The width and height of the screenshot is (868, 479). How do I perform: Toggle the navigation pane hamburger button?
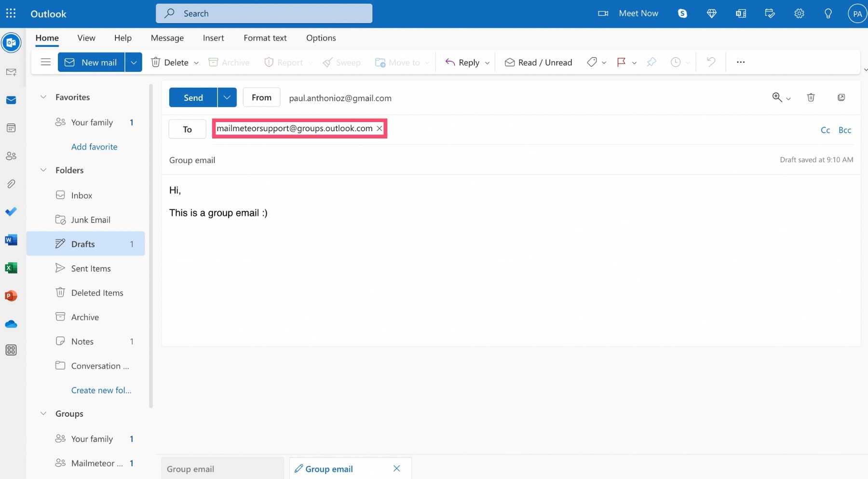point(46,62)
